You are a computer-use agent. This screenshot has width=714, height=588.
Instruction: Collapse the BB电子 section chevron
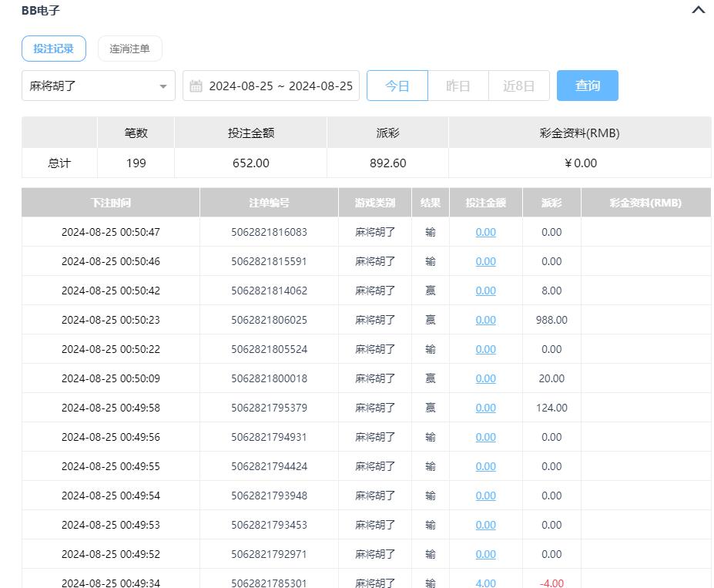698,11
